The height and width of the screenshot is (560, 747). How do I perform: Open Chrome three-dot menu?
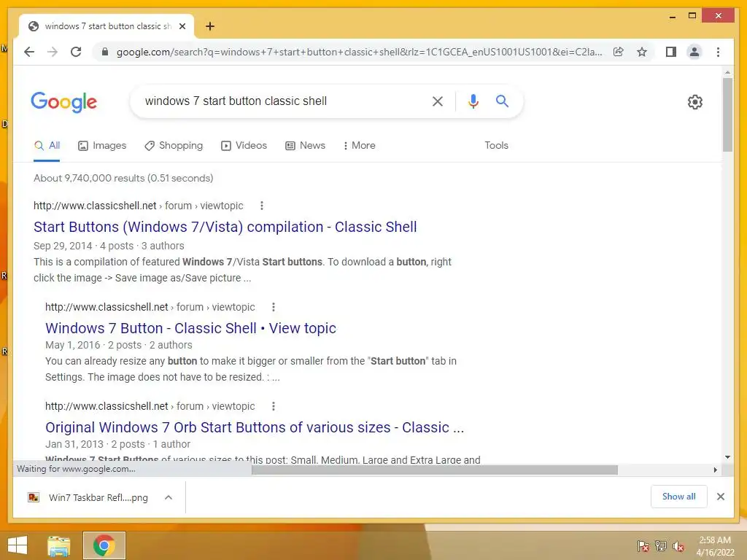point(718,52)
